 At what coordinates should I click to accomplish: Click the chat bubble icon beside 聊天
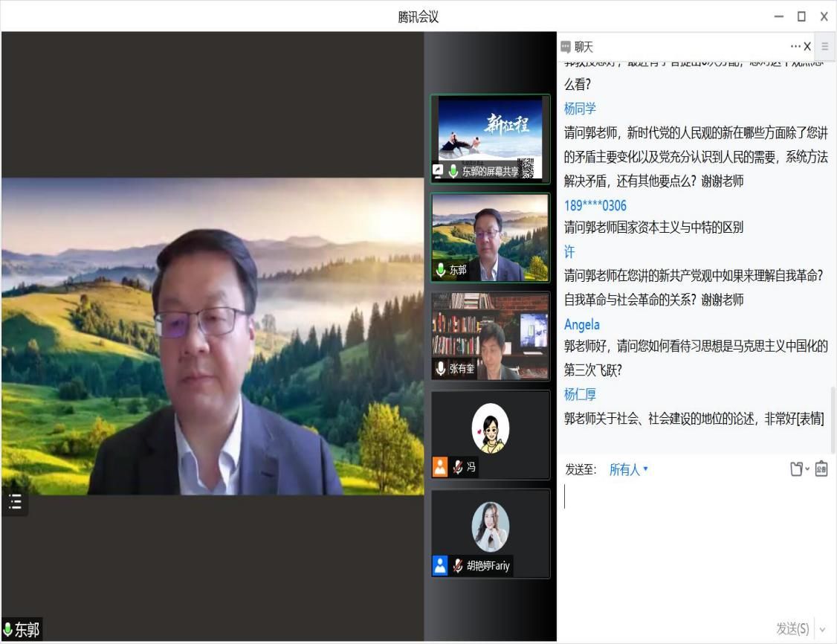[x=566, y=47]
